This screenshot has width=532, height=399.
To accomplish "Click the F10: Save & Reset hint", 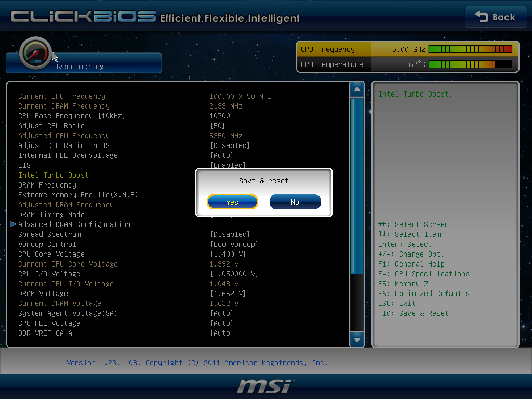I will click(413, 313).
